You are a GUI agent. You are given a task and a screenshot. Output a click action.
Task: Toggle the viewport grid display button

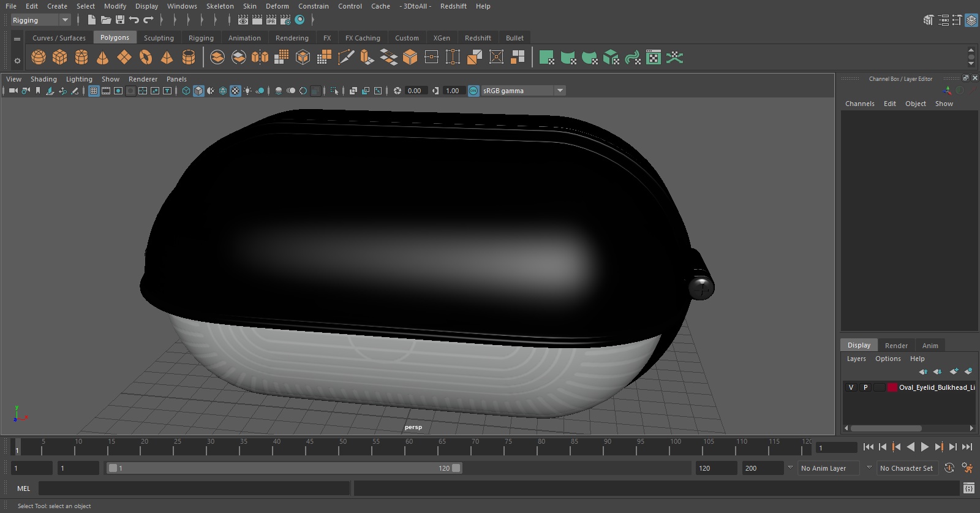(94, 91)
